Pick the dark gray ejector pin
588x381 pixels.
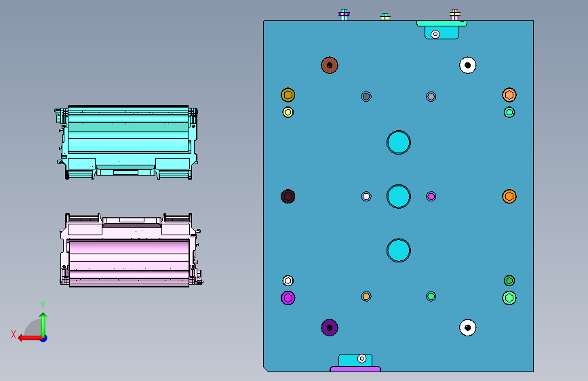(366, 96)
